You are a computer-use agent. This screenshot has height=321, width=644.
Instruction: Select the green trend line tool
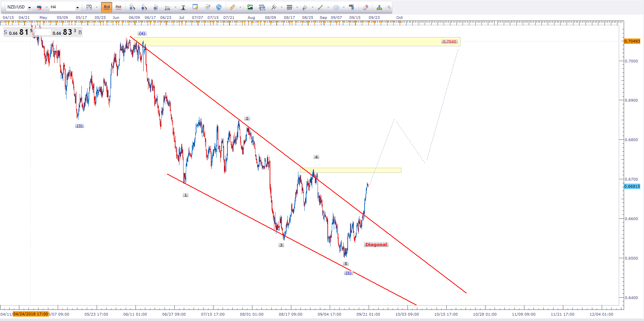click(320, 7)
